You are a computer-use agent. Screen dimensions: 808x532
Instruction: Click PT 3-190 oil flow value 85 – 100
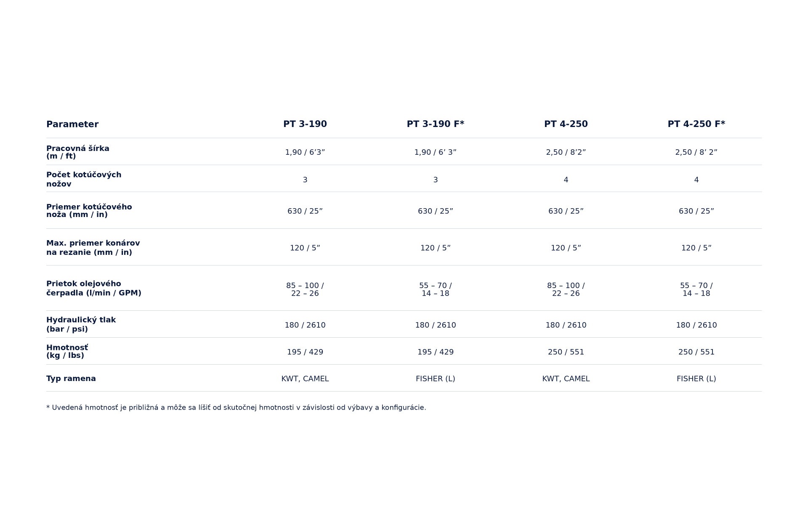coord(305,289)
